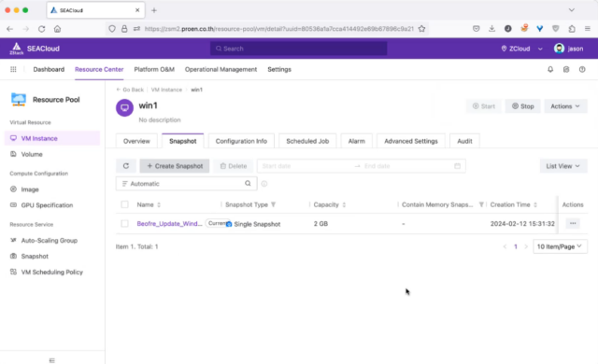The height and width of the screenshot is (364, 598).
Task: Open Operational Management menu
Action: (221, 69)
